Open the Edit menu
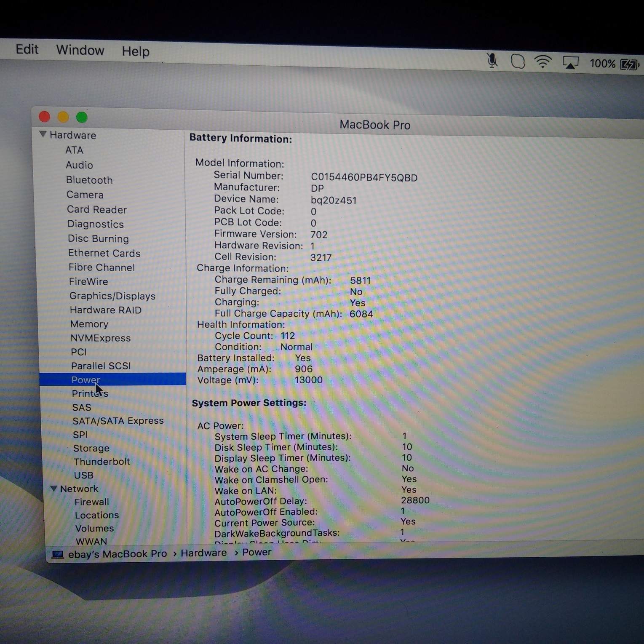 (27, 49)
